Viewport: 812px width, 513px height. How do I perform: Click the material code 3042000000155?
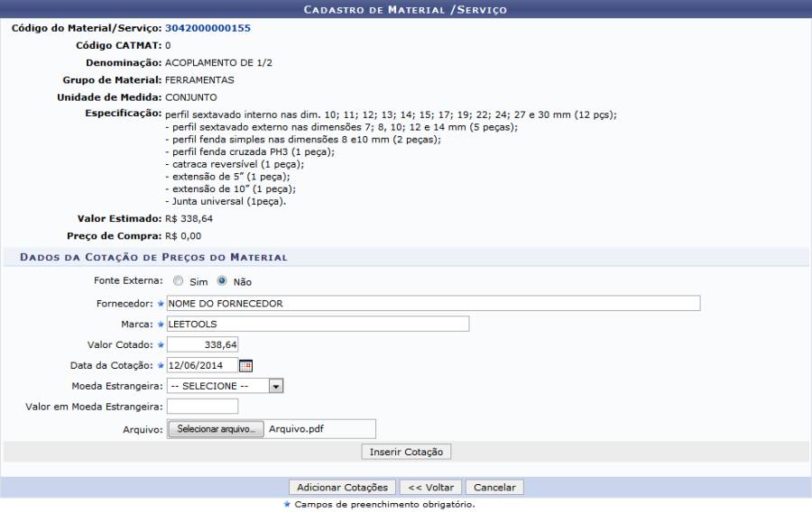[208, 28]
